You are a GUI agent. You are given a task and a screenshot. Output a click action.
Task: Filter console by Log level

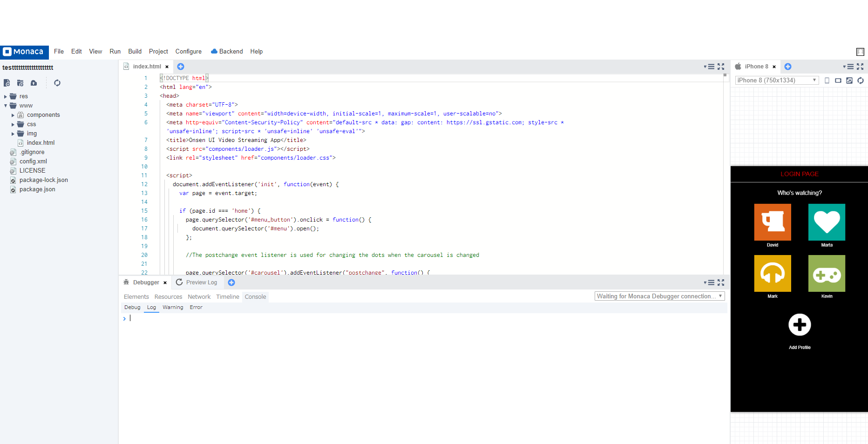tap(151, 308)
